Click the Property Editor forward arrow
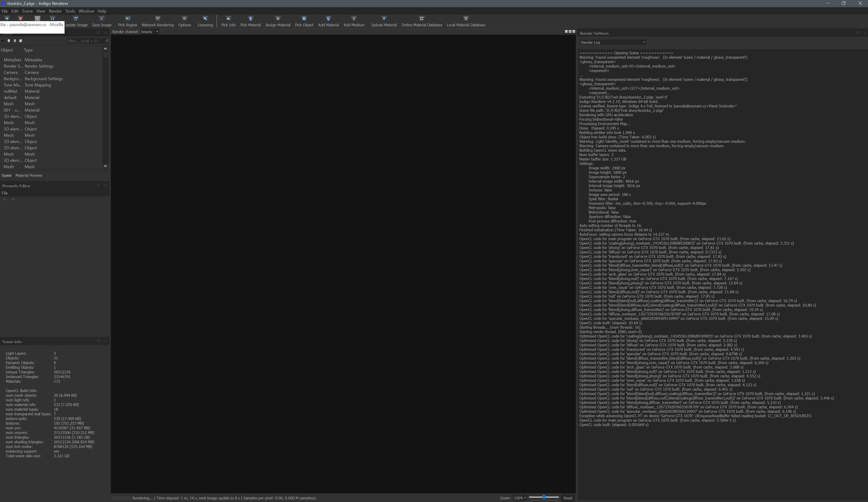 tap(13, 199)
